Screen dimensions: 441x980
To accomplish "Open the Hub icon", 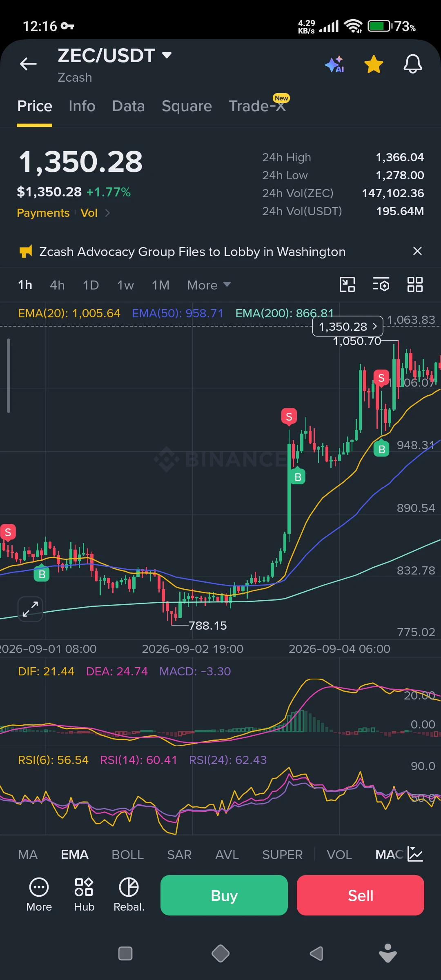I will (84, 895).
